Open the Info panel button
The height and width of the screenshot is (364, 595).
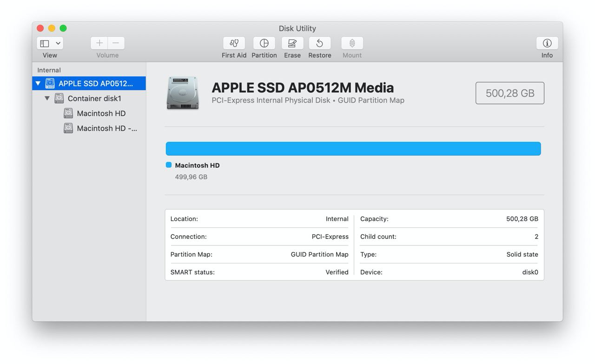pos(547,43)
